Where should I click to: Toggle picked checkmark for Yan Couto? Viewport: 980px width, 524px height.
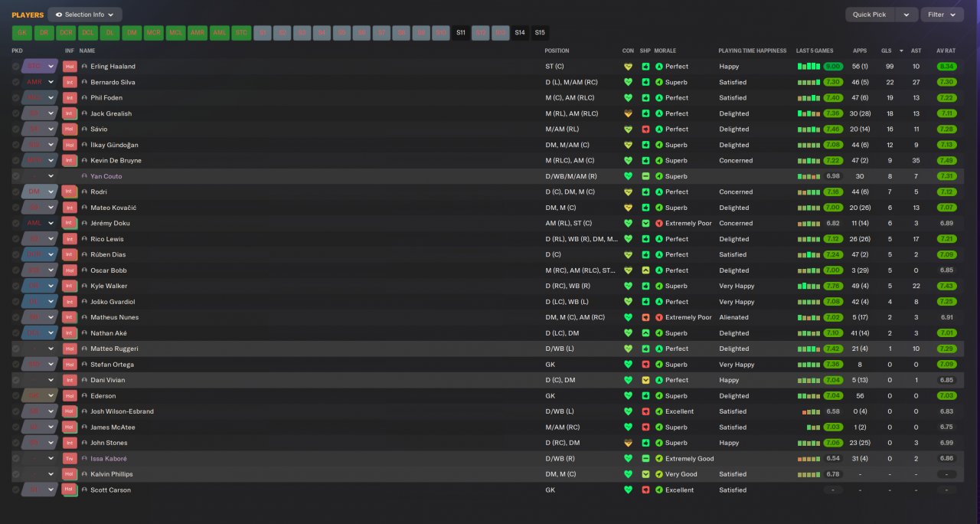[15, 176]
